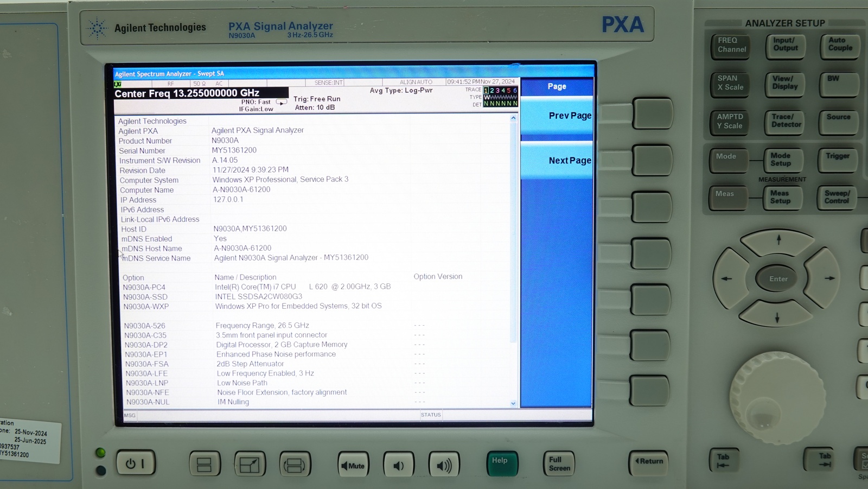Viewport: 868px width, 489px height.
Task: Click the back-Tab key
Action: click(724, 460)
